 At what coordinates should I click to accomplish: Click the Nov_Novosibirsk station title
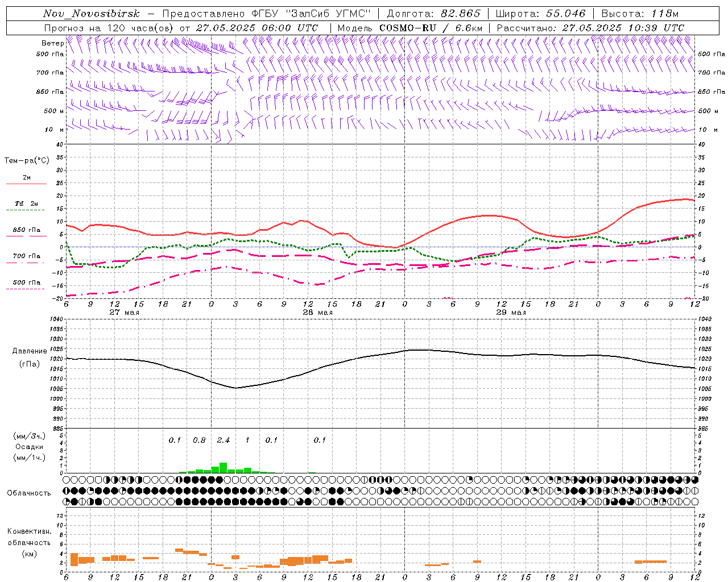[92, 14]
